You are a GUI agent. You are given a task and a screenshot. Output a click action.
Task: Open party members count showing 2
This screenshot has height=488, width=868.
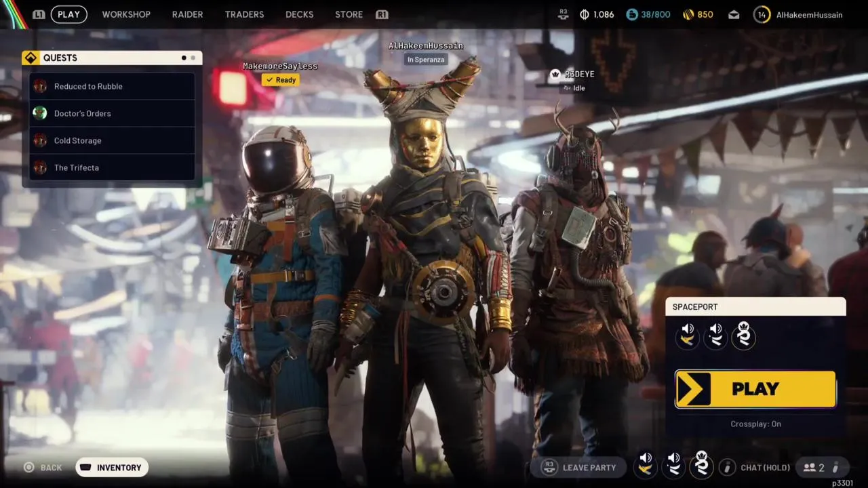pos(814,467)
